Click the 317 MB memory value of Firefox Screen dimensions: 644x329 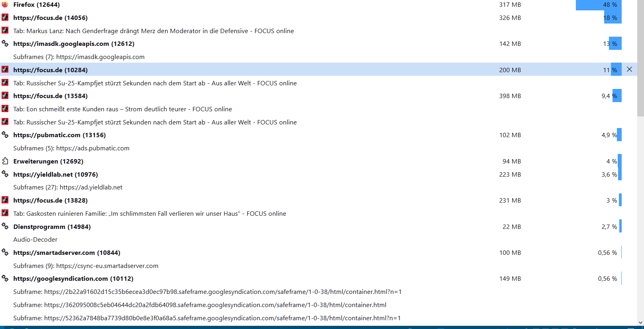click(510, 5)
